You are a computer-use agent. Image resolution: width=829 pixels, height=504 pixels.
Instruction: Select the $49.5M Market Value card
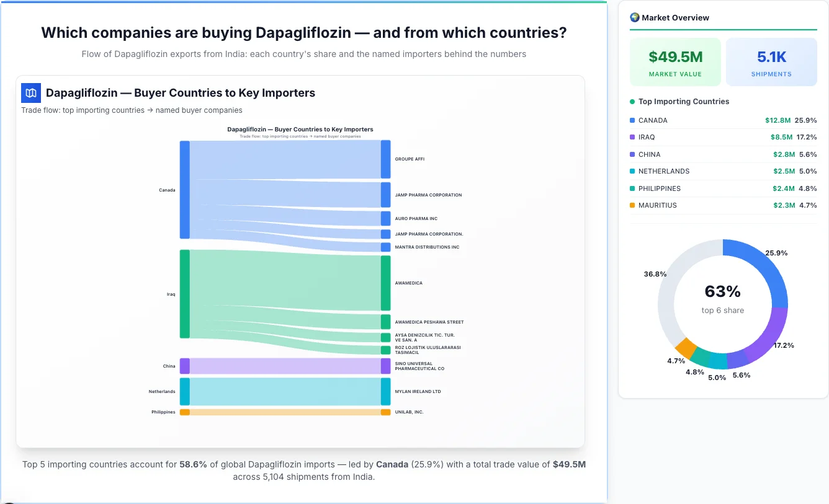click(x=675, y=61)
